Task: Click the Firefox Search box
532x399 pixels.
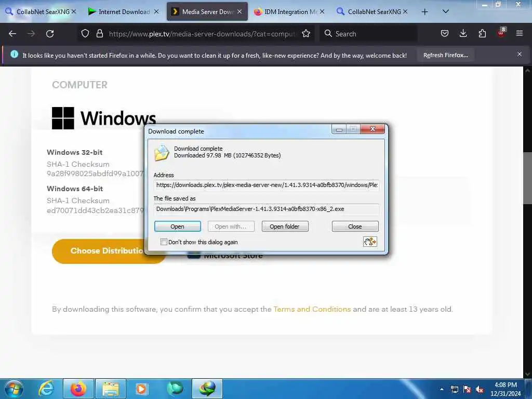Action: (369, 34)
